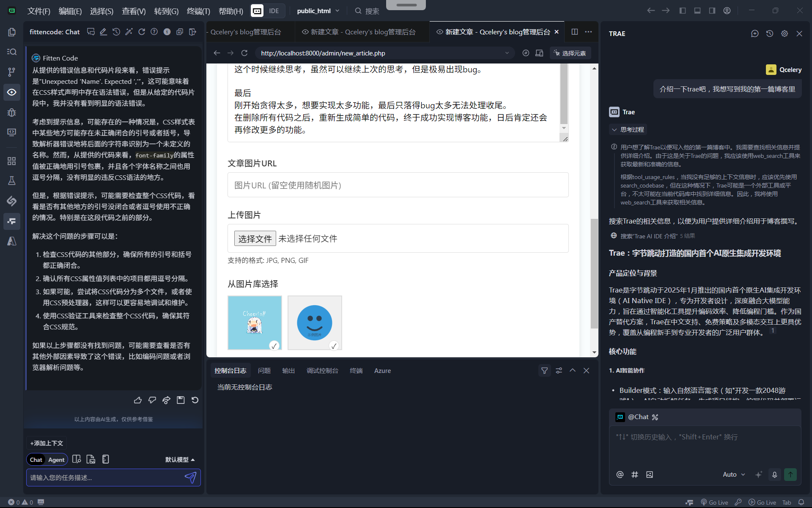
Task: Open the Explorer icon in activity bar
Action: (x=12, y=32)
